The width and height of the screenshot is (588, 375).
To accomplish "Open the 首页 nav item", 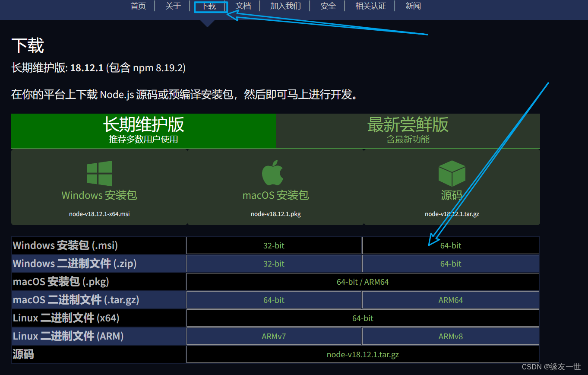I will pyautogui.click(x=138, y=6).
